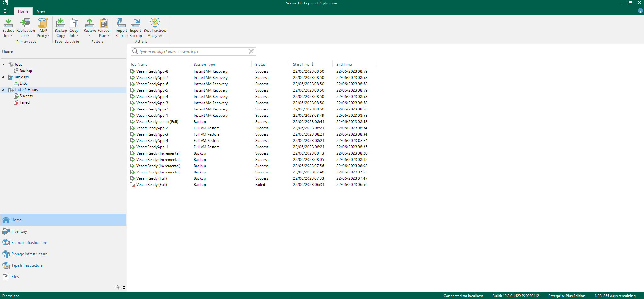Switch to the View ribbon tab
Image resolution: width=644 pixels, height=299 pixels.
41,11
